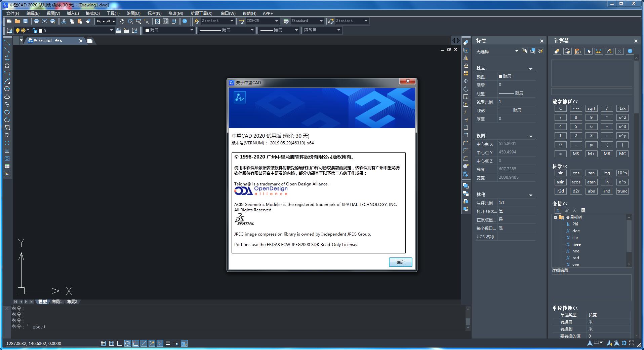644x350 pixels.
Task: Switch to the 布局1 layout tab
Action: pyautogui.click(x=57, y=302)
